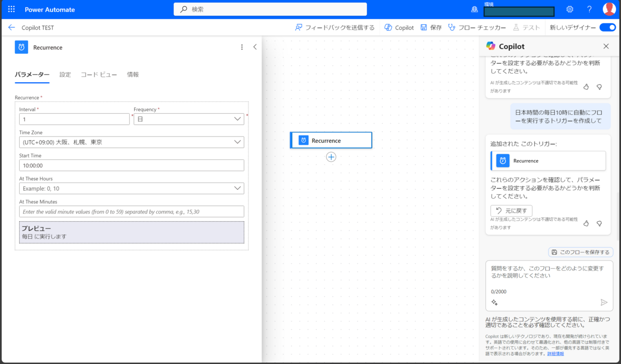Thumbs down the earlier Copilot response
This screenshot has height=364, width=621.
pos(599,87)
